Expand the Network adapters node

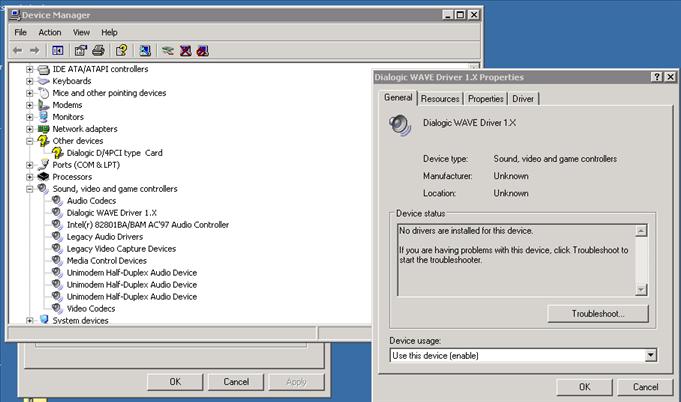click(x=30, y=129)
